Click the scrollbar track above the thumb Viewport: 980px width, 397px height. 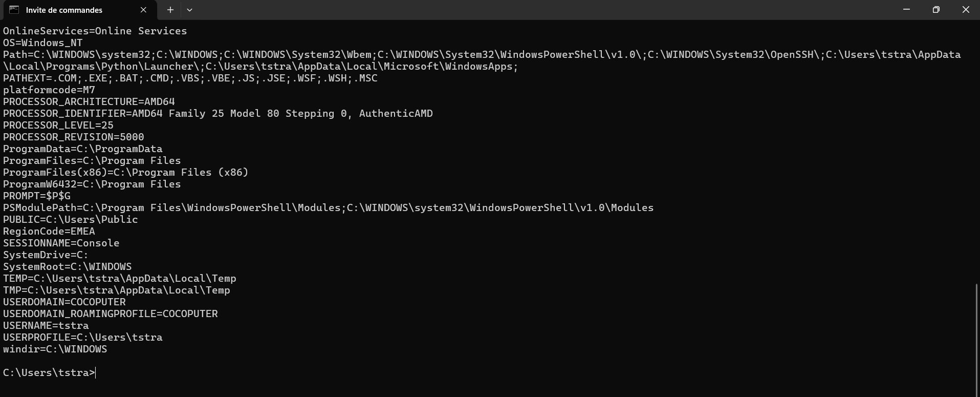point(977,154)
